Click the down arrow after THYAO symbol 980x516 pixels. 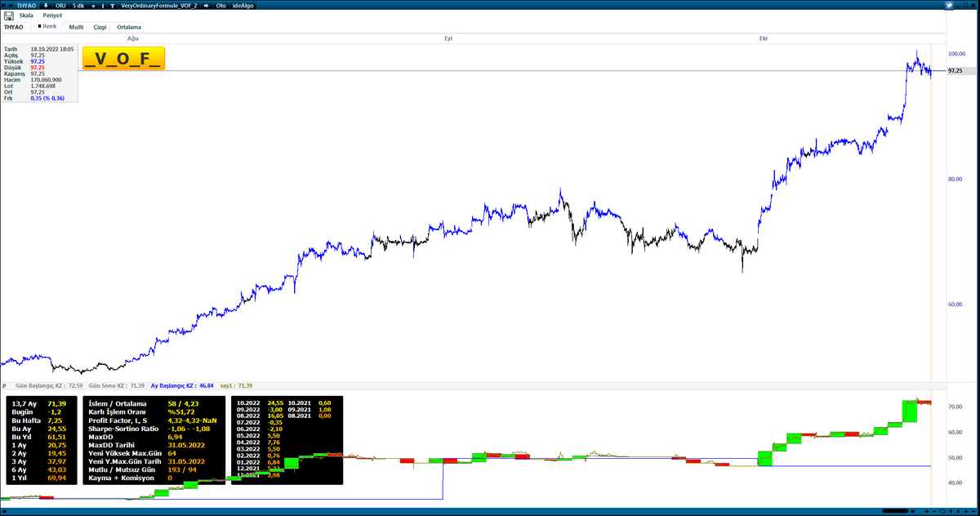(46, 5)
